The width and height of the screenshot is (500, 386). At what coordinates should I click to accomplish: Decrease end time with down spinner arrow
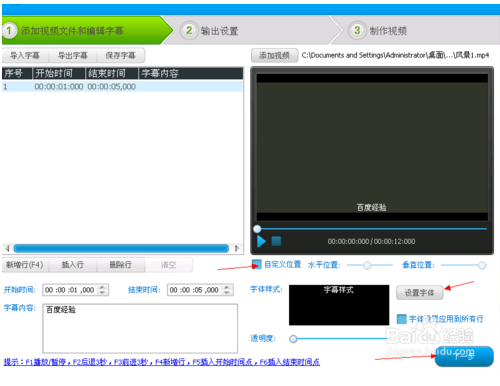(x=227, y=292)
